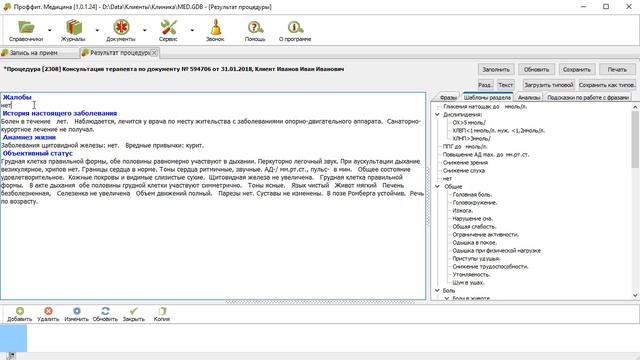Collapse the Общие tree node
This screenshot has width=640, height=360.
click(437, 187)
